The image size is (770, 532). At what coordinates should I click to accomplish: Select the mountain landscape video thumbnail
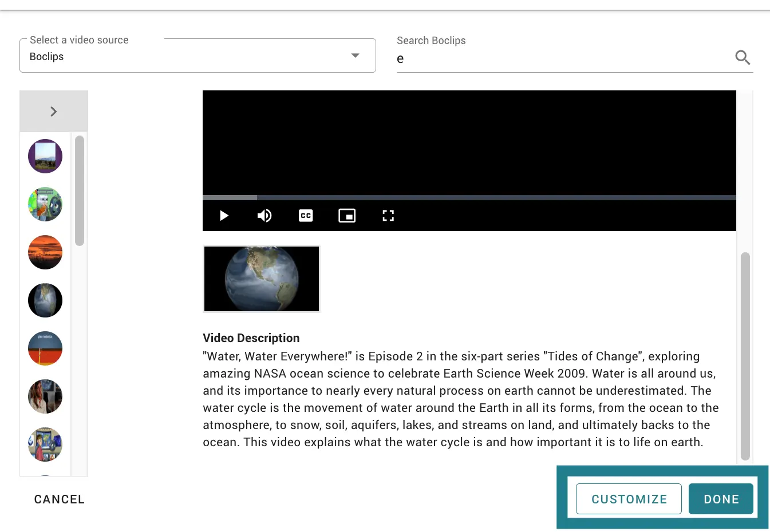(x=45, y=156)
